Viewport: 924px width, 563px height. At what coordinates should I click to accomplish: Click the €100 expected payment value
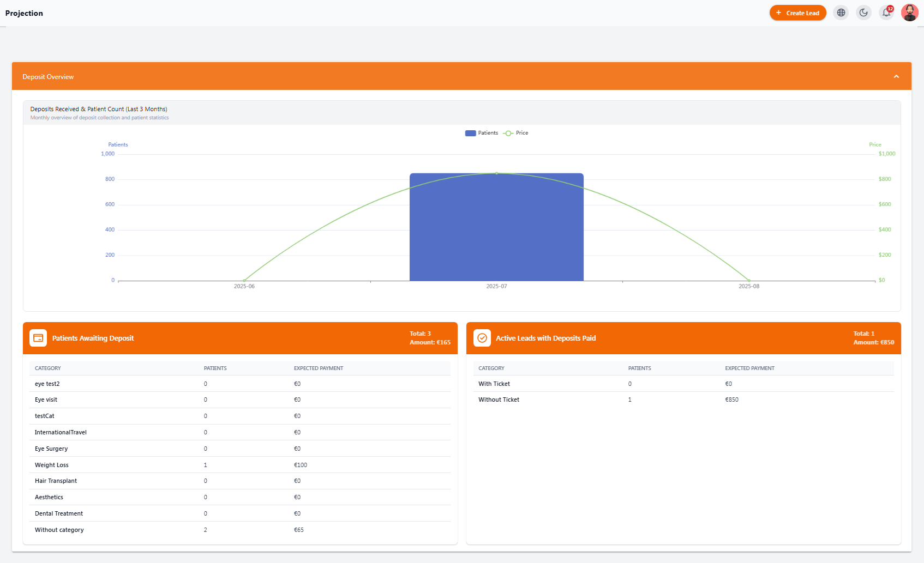click(301, 465)
